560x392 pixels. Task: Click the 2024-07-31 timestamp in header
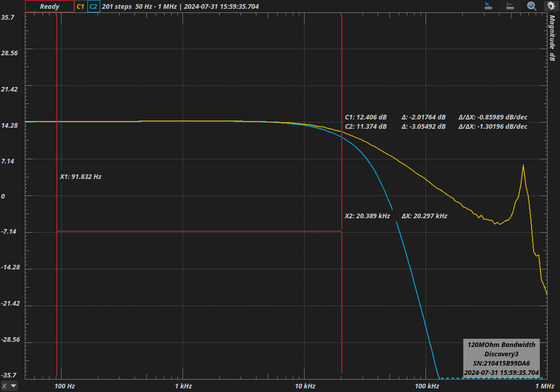tap(221, 6)
